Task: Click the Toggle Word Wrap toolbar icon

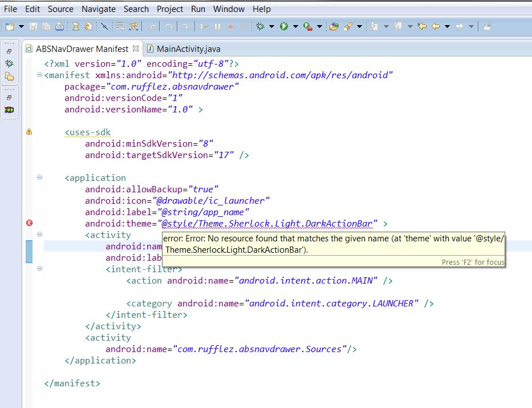Action: click(x=120, y=26)
